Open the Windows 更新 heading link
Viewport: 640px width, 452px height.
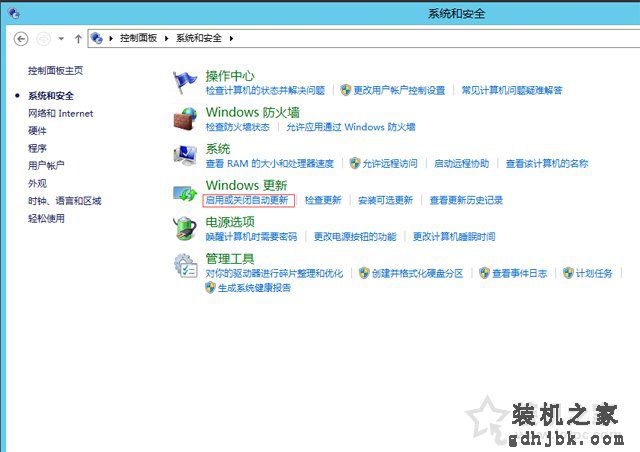pos(247,185)
